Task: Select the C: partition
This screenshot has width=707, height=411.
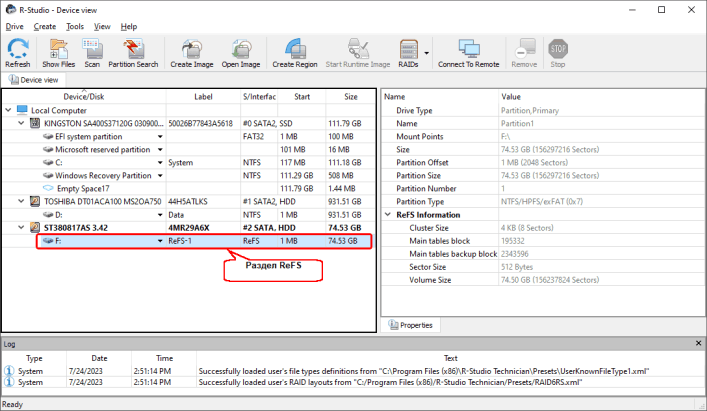Action: coord(188,163)
